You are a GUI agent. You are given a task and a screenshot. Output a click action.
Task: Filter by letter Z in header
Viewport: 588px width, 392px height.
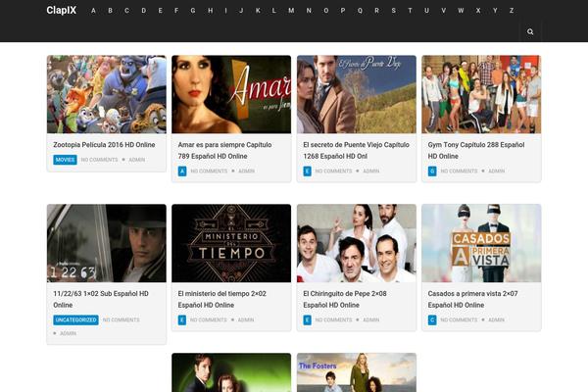[512, 11]
